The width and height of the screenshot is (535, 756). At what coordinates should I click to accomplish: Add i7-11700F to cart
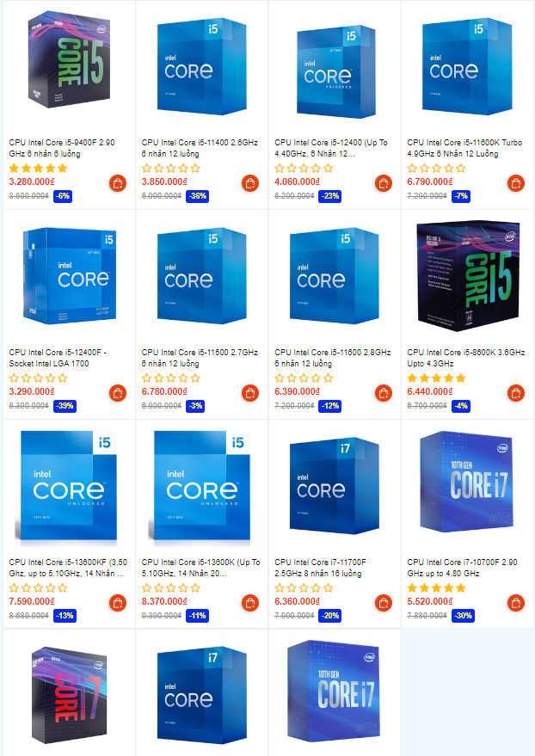[383, 603]
